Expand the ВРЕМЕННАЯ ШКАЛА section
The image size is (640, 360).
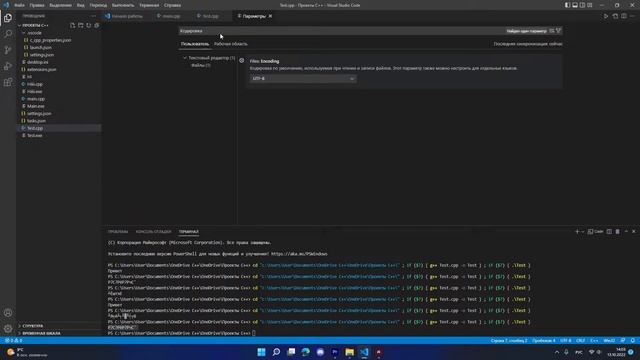[41, 333]
